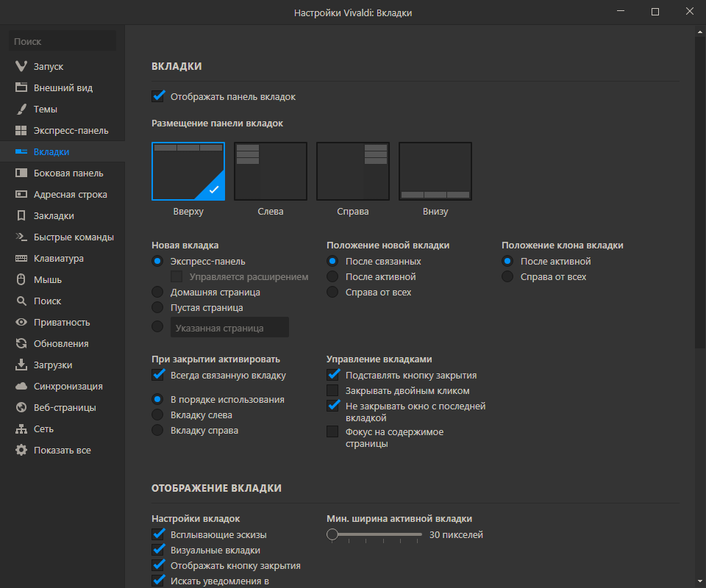Click the Вкладки tab icon in sidebar
Viewport: 706px width, 588px height.
21,151
